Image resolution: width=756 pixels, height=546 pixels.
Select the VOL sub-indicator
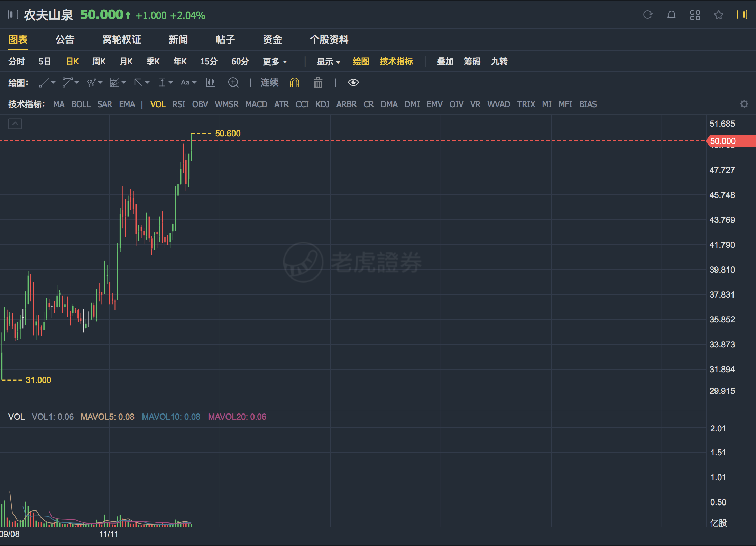tap(158, 104)
